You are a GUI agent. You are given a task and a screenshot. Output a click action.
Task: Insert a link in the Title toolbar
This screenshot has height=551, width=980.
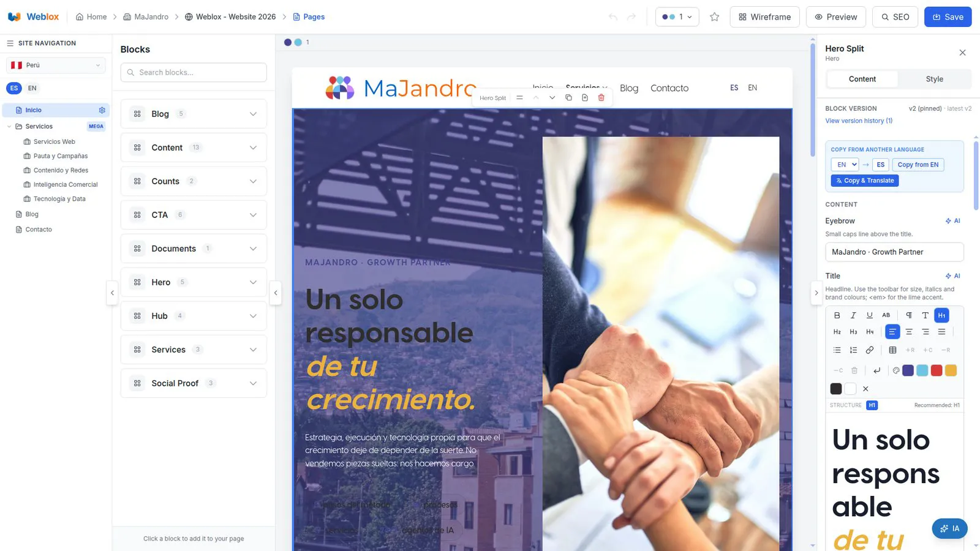click(870, 350)
